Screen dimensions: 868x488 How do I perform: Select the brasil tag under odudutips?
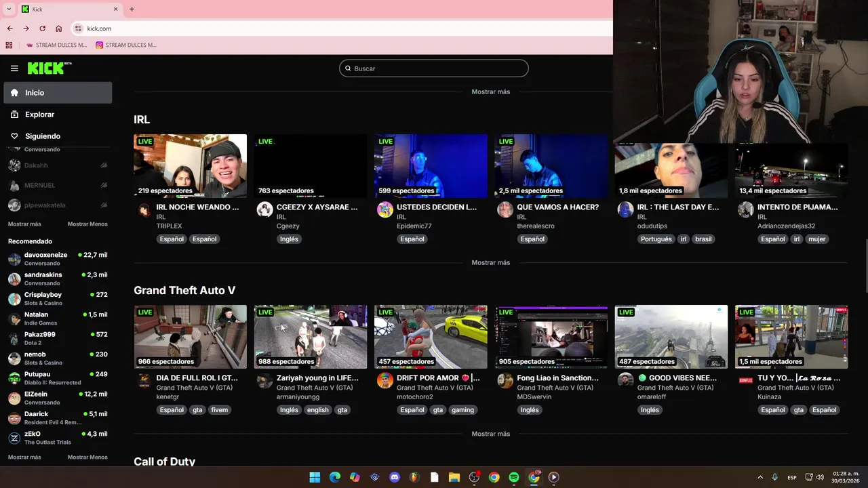pyautogui.click(x=703, y=239)
